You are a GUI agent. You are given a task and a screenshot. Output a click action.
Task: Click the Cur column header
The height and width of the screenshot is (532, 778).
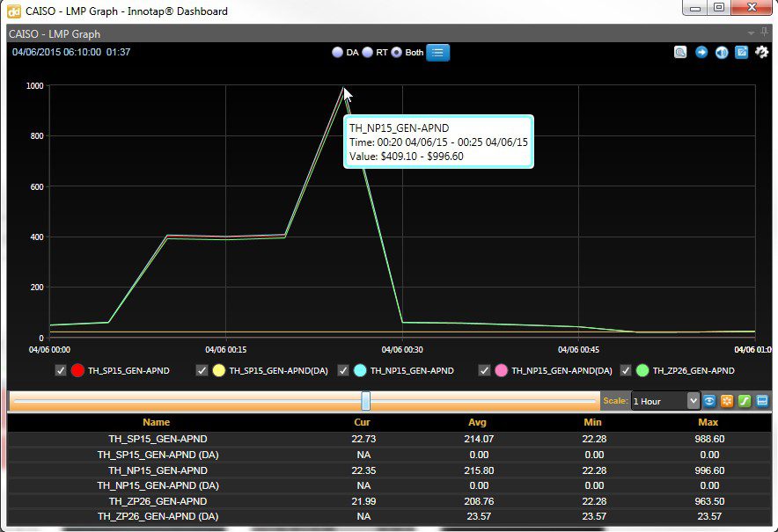(363, 422)
